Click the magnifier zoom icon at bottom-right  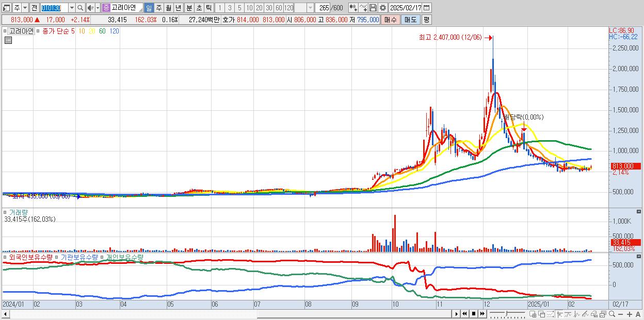point(612,314)
